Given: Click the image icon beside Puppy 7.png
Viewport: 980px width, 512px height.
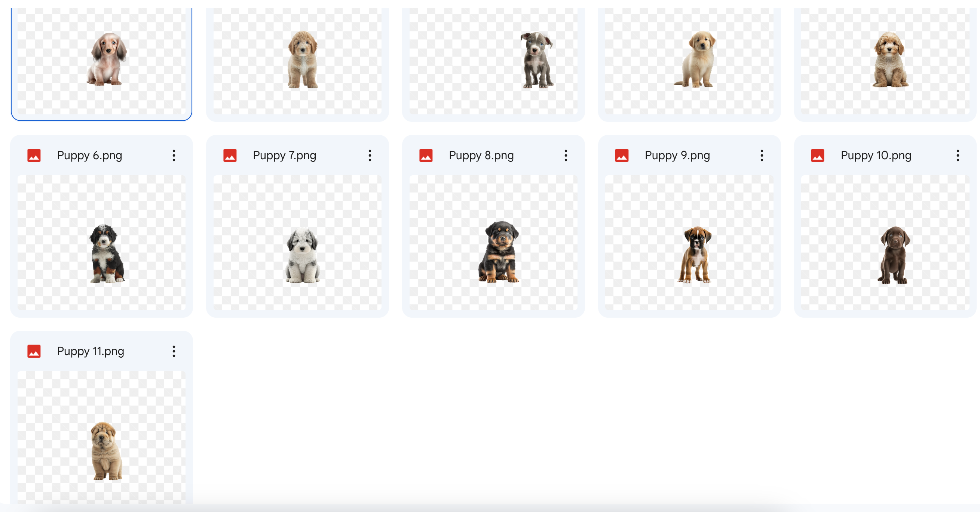Looking at the screenshot, I should [x=230, y=155].
